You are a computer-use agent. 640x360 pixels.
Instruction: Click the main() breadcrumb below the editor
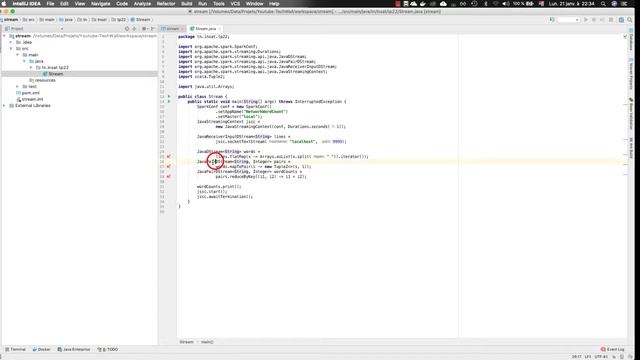pos(207,342)
